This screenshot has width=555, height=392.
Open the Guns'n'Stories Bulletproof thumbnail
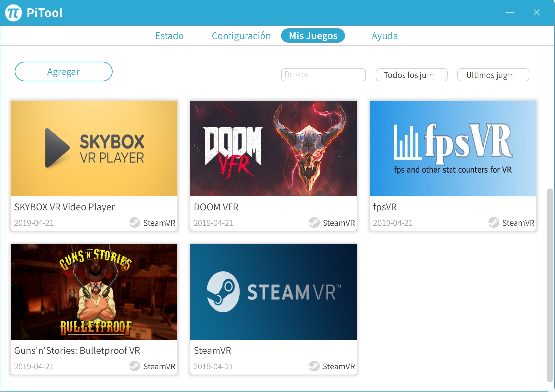coord(94,292)
